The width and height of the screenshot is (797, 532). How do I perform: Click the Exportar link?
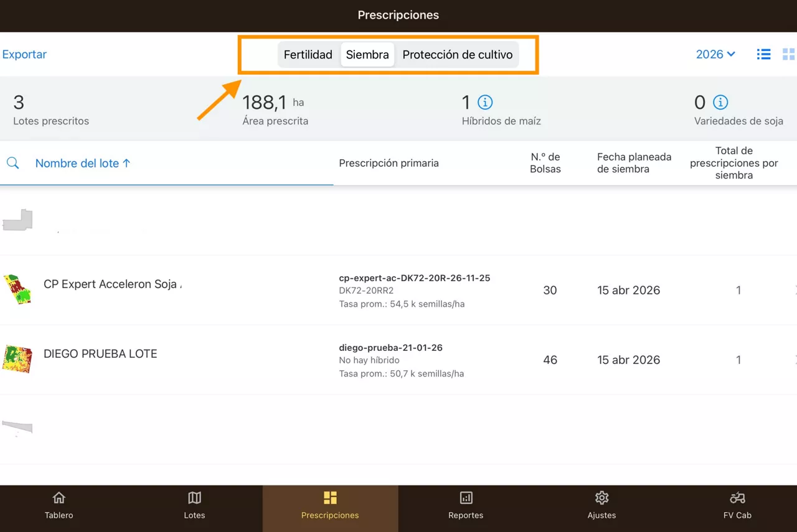(24, 54)
